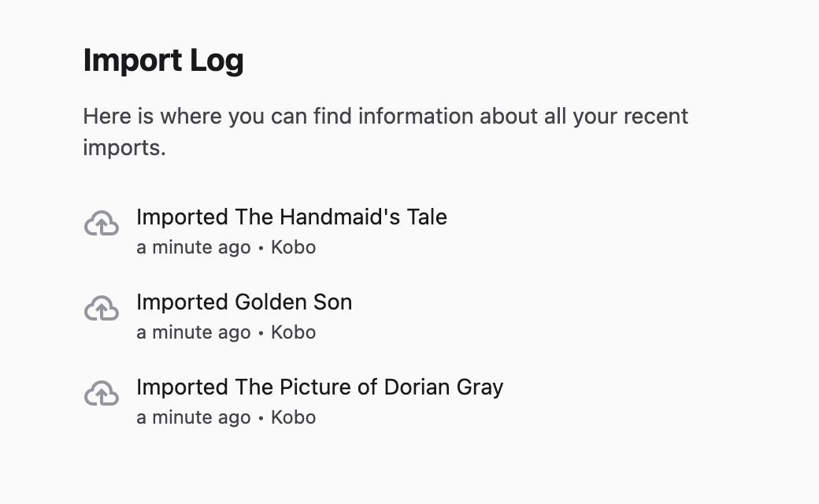The height and width of the screenshot is (504, 819).
Task: Select the book title Golden Son
Action: coord(293,302)
